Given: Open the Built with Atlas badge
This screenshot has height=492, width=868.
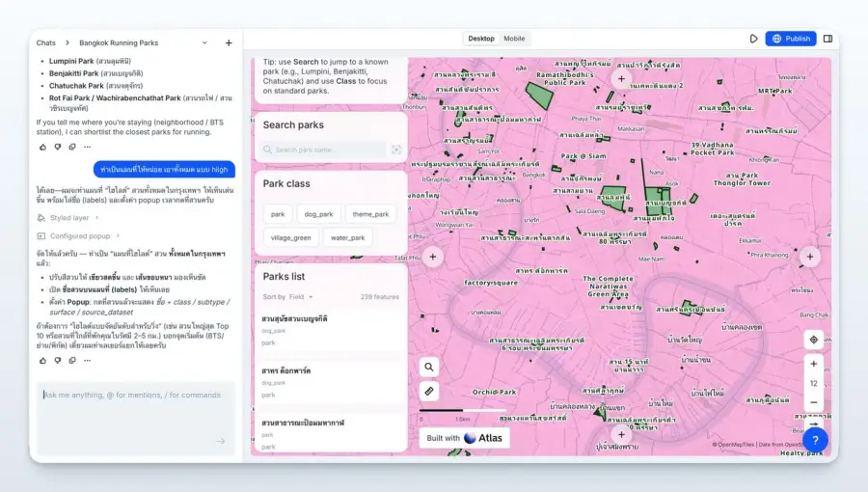Looking at the screenshot, I should point(464,438).
